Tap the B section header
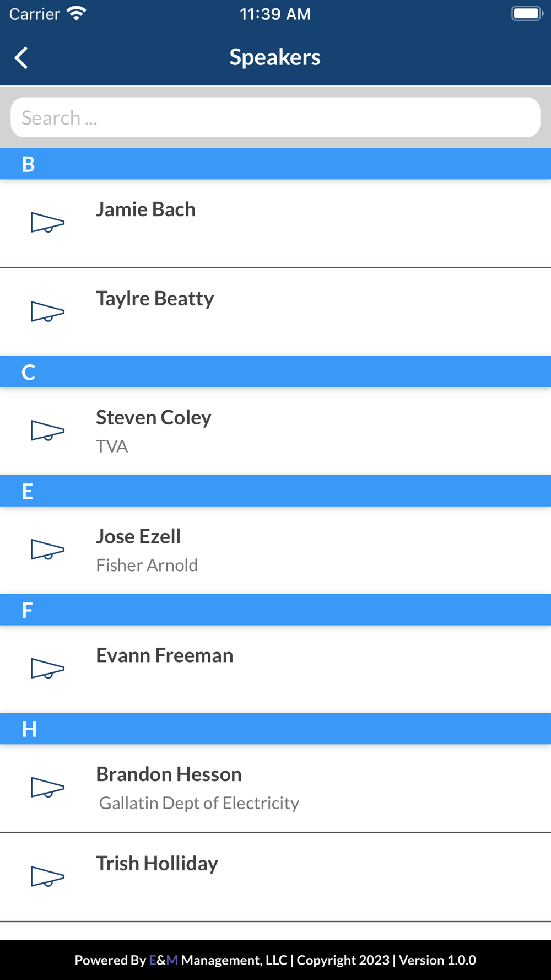The height and width of the screenshot is (980, 551). click(275, 164)
